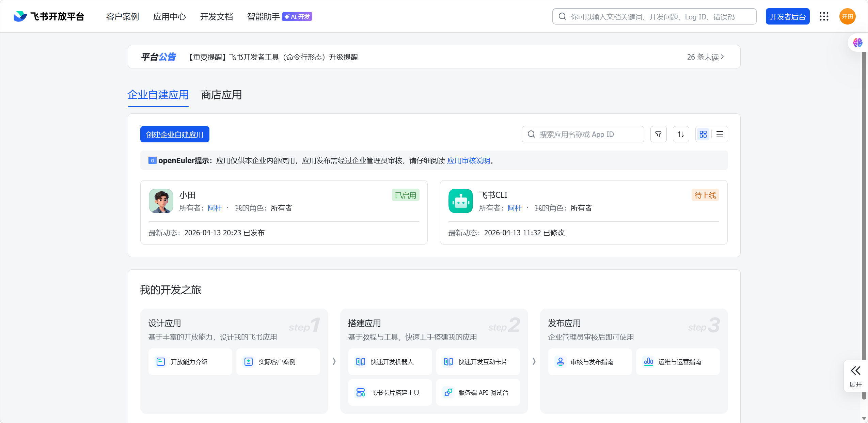The width and height of the screenshot is (868, 423).
Task: Open 审核与发布指南
Action: 590,362
